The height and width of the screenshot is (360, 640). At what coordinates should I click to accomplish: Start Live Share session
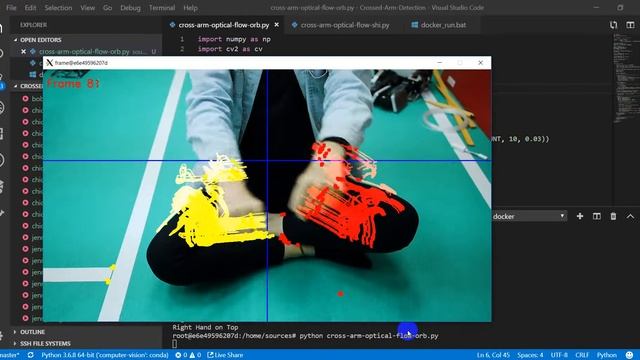[225, 355]
